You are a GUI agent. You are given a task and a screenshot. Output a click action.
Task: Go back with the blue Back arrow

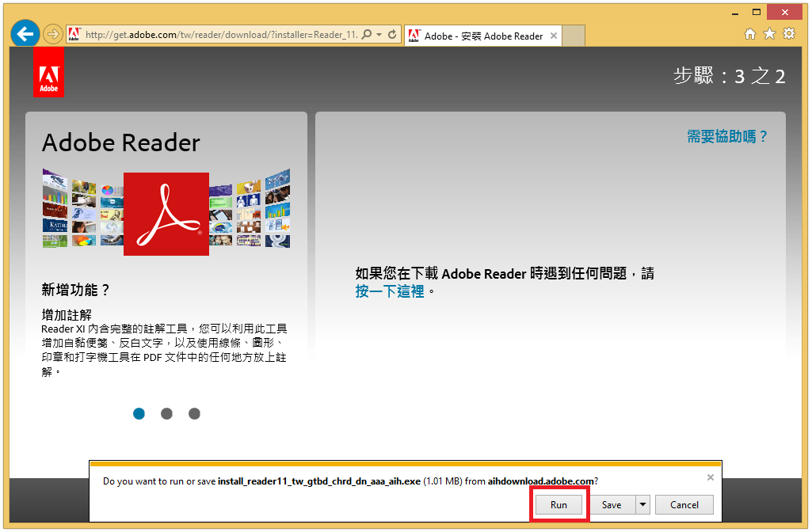(x=25, y=34)
